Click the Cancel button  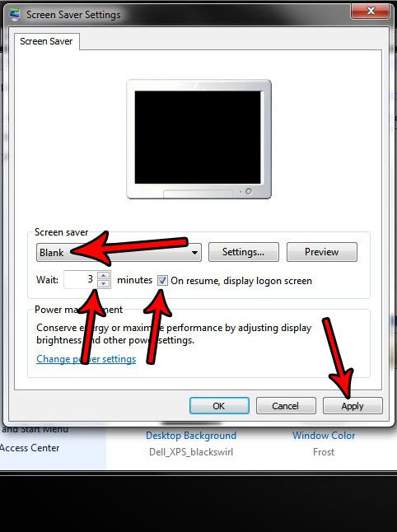coord(286,406)
